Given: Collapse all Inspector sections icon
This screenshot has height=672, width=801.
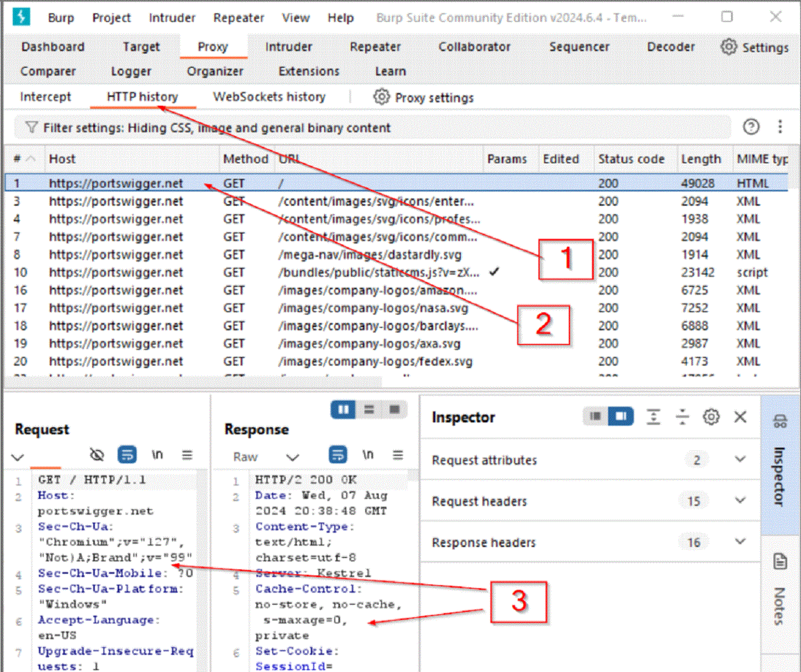Looking at the screenshot, I should pyautogui.click(x=682, y=417).
